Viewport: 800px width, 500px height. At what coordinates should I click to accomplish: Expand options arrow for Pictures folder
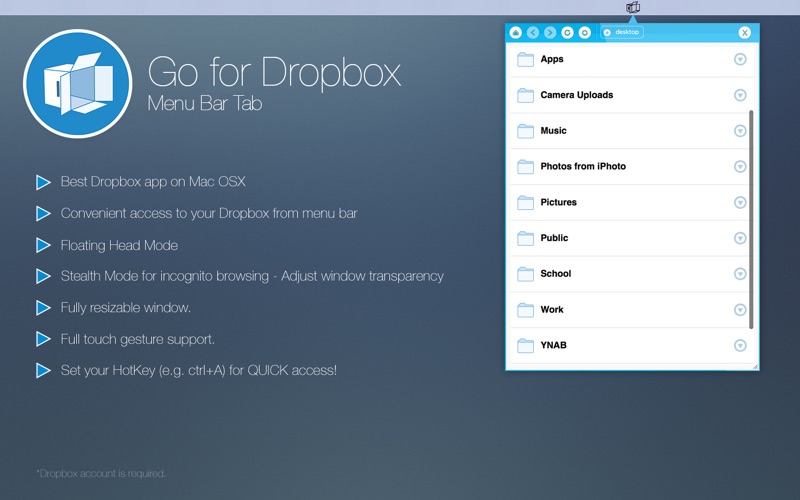click(x=740, y=202)
